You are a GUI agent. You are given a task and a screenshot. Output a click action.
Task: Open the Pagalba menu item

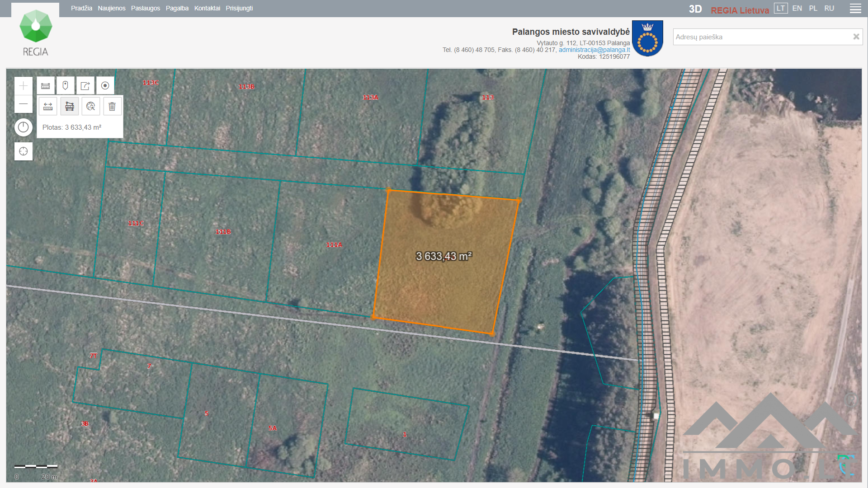point(177,8)
